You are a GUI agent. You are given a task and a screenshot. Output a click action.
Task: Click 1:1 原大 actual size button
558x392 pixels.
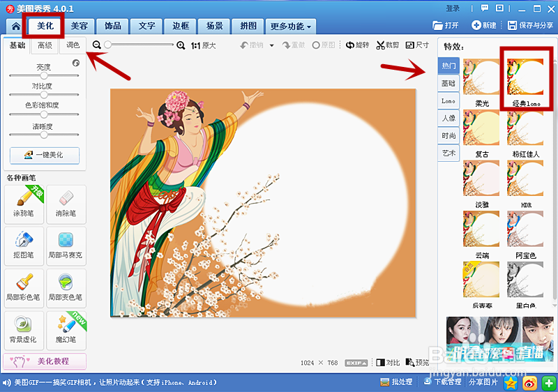(x=203, y=45)
